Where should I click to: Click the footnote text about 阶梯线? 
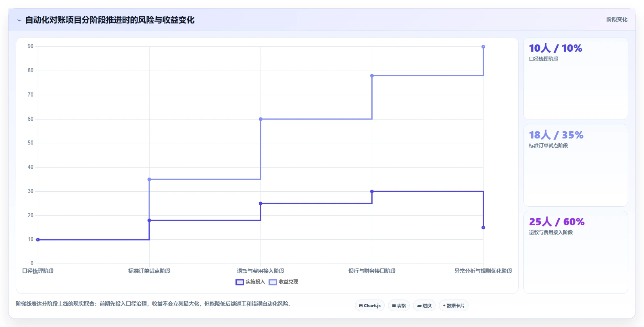154,304
